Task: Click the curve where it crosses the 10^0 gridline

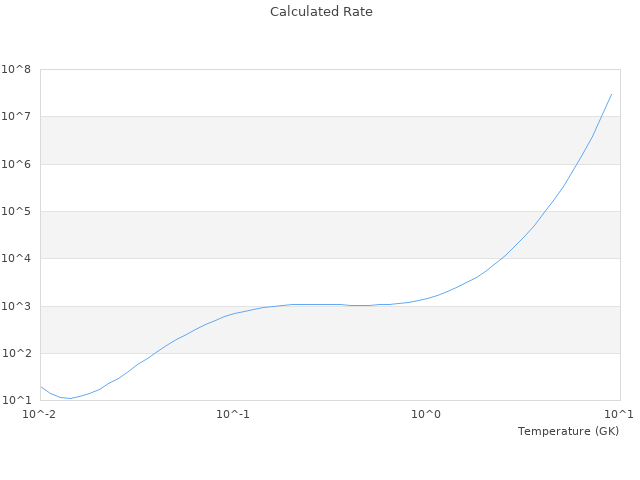Action: [x=427, y=298]
